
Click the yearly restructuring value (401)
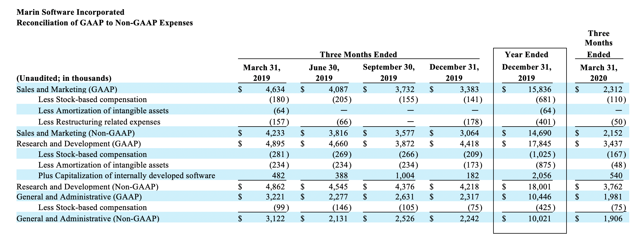pos(545,122)
